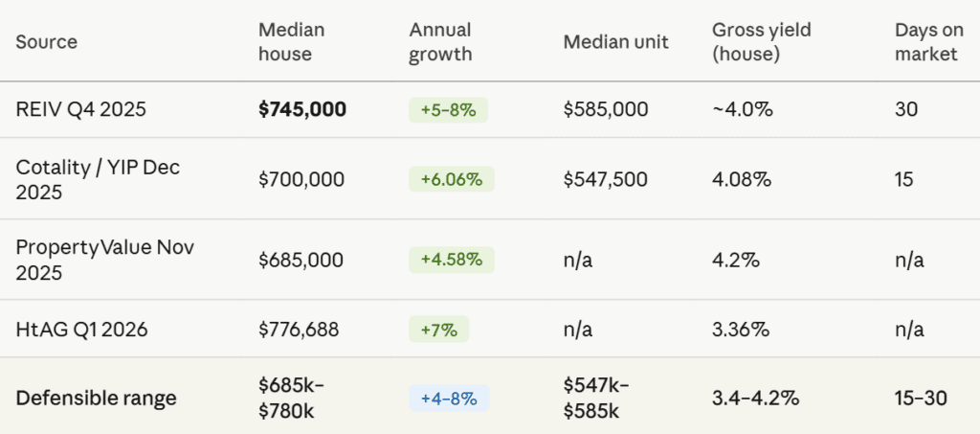Select the $547,500 median unit value
The height and width of the screenshot is (434, 980).
pos(605,179)
